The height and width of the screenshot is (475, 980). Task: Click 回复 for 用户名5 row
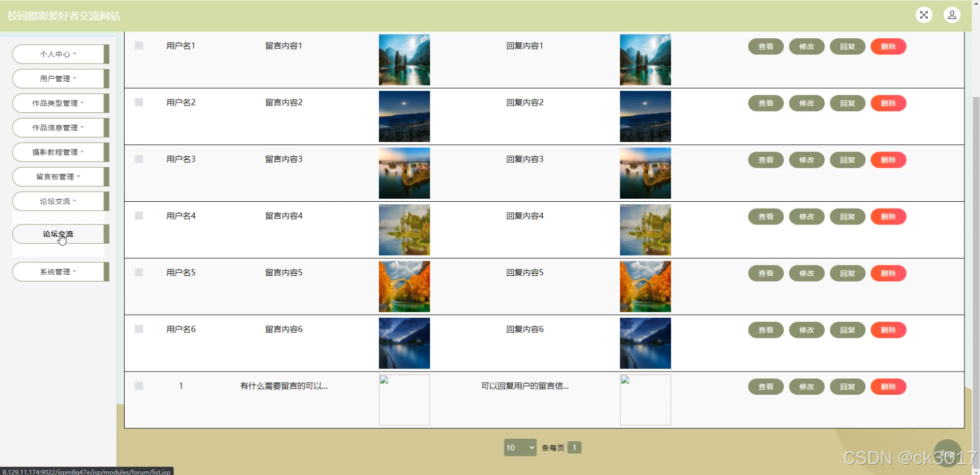pyautogui.click(x=848, y=273)
